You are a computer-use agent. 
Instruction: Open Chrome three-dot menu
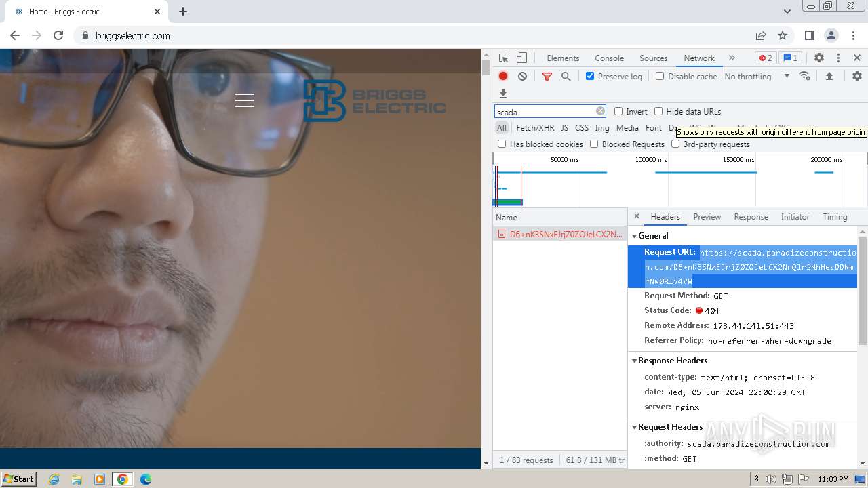pos(853,35)
